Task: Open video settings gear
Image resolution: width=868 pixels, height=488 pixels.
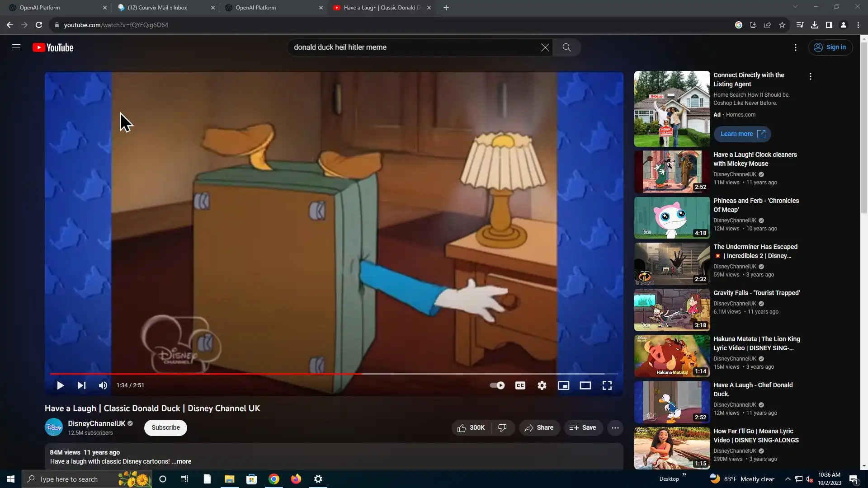Action: coord(542,385)
